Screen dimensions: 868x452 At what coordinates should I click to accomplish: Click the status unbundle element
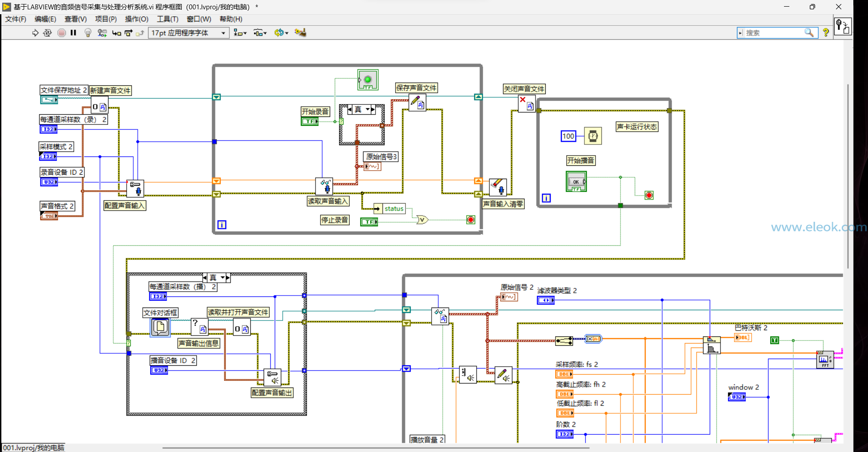pos(390,208)
